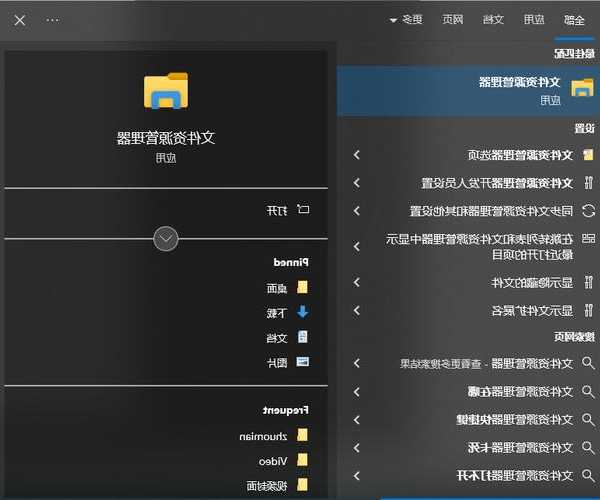Click the sync icon beside 同步文件资源管理器和其他设置
600x500 pixels.
tap(588, 211)
